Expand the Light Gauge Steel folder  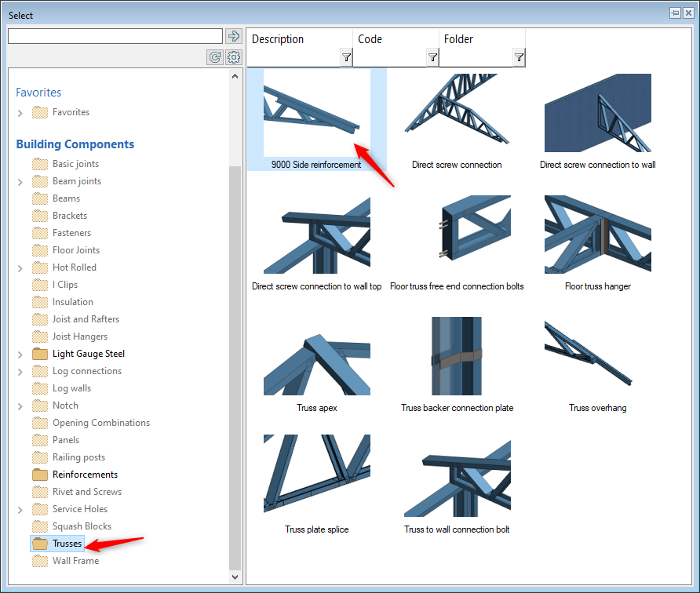click(20, 355)
